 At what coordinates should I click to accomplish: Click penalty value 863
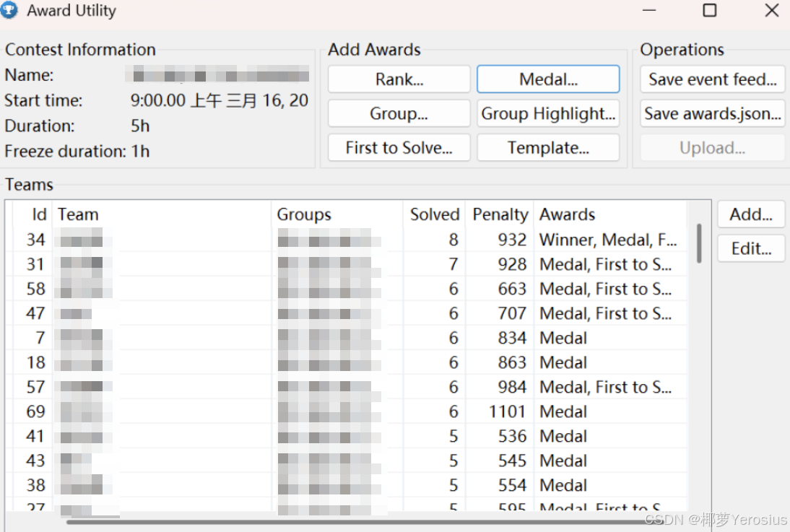[x=512, y=362]
